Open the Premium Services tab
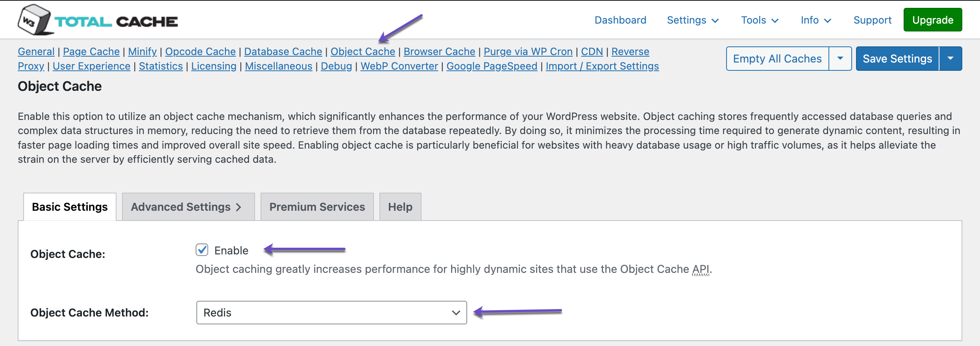The width and height of the screenshot is (980, 346). point(317,207)
